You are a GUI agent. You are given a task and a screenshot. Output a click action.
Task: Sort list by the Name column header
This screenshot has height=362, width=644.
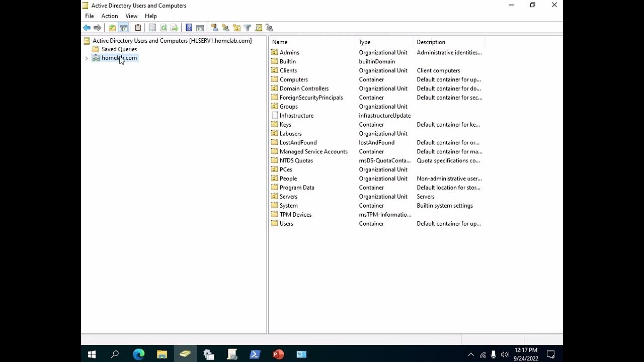click(312, 42)
